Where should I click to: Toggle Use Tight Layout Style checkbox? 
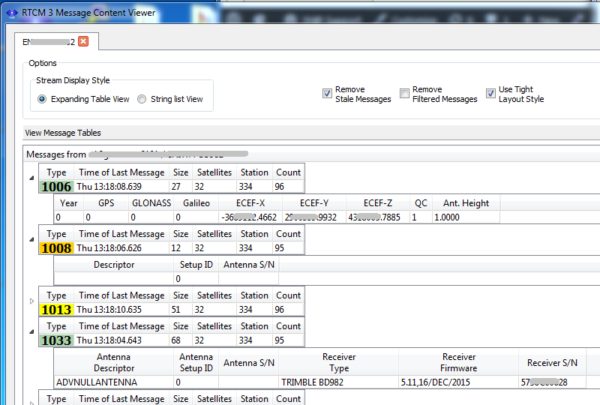[491, 93]
